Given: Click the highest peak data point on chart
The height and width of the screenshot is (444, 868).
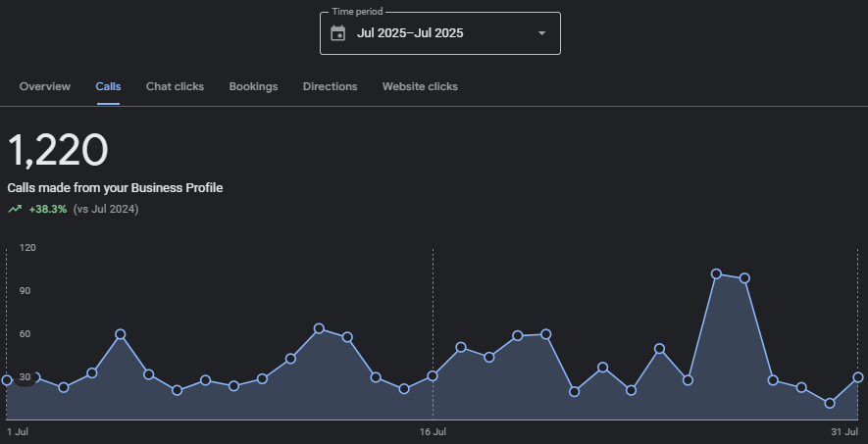Looking at the screenshot, I should tap(716, 274).
